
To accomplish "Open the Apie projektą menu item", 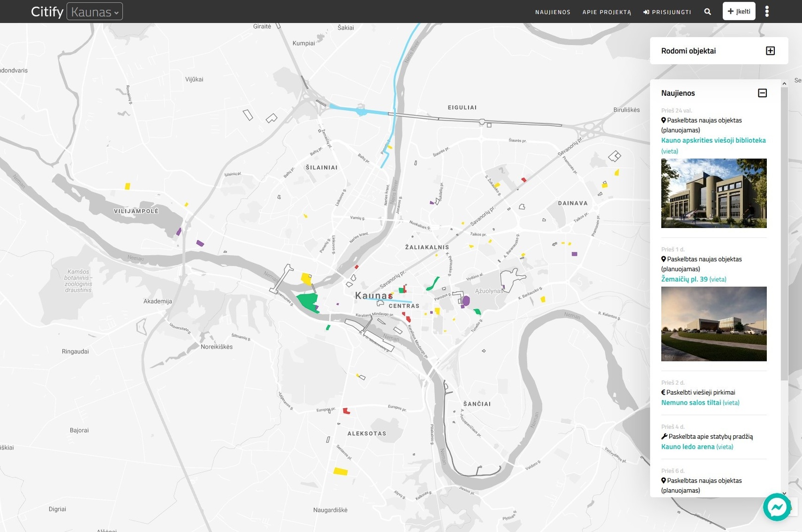I will click(607, 12).
